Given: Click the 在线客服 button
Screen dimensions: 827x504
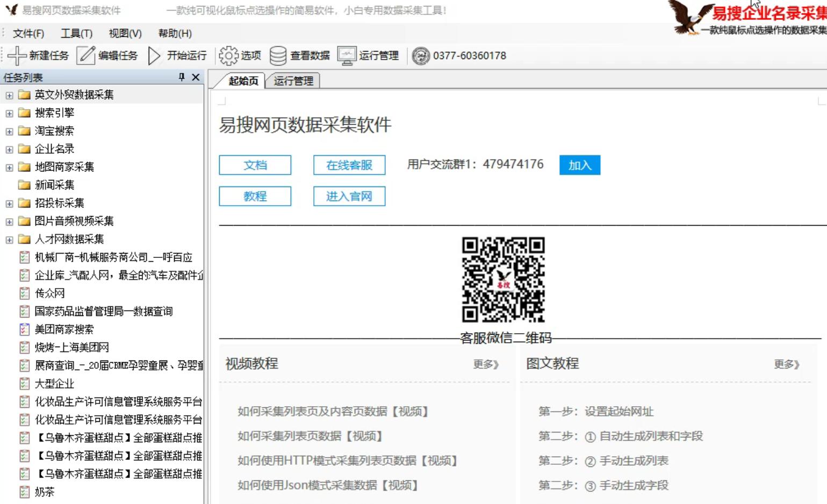Looking at the screenshot, I should [x=349, y=165].
